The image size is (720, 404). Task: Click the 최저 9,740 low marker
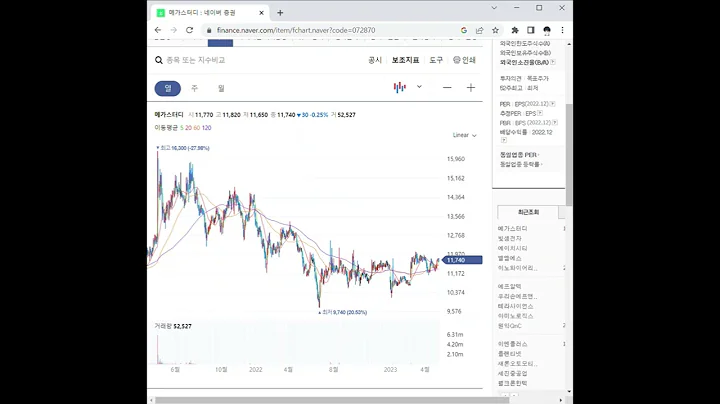coord(343,312)
